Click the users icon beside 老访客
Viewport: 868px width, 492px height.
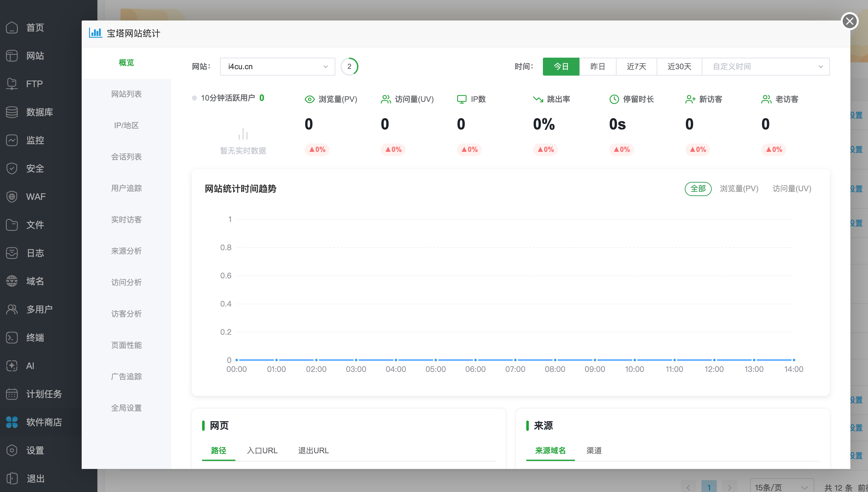point(766,99)
